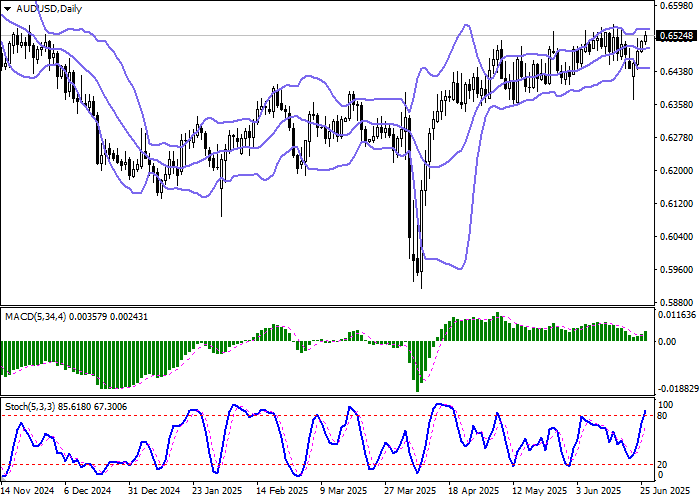Select the MACD -0.018829 axis label
The image size is (700, 500).
click(x=677, y=389)
